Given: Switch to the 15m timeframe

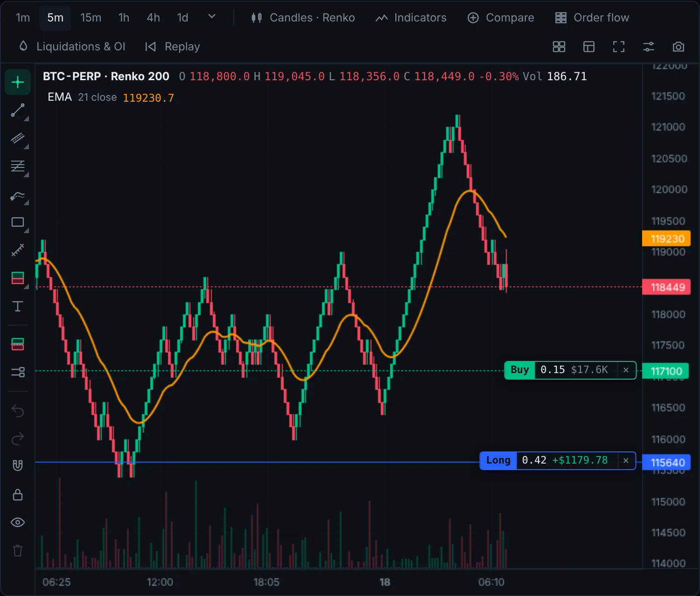Looking at the screenshot, I should click(91, 18).
